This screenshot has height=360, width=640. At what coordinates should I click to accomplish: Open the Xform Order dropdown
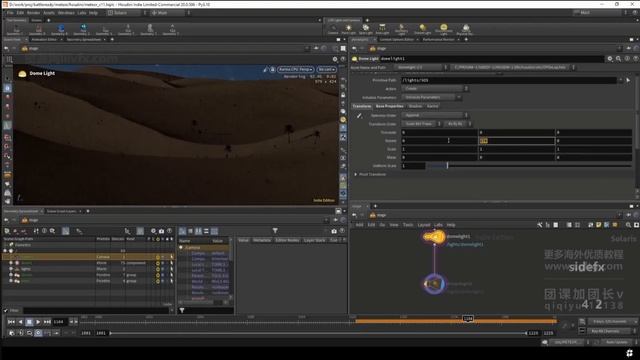pos(434,115)
